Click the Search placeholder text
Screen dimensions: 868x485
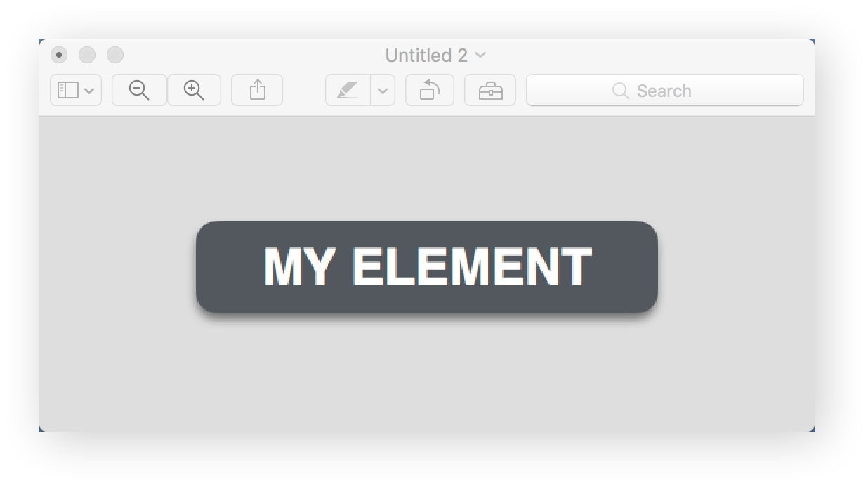664,91
